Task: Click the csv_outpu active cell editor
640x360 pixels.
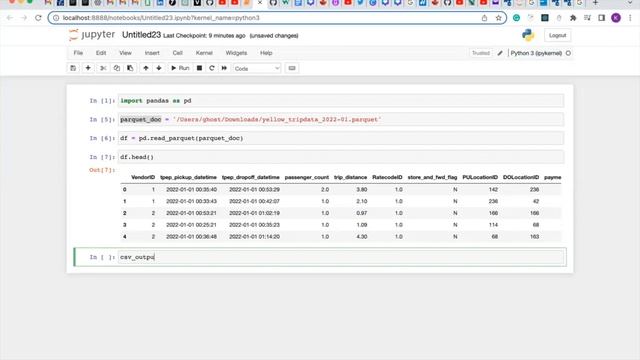Action: (x=341, y=257)
